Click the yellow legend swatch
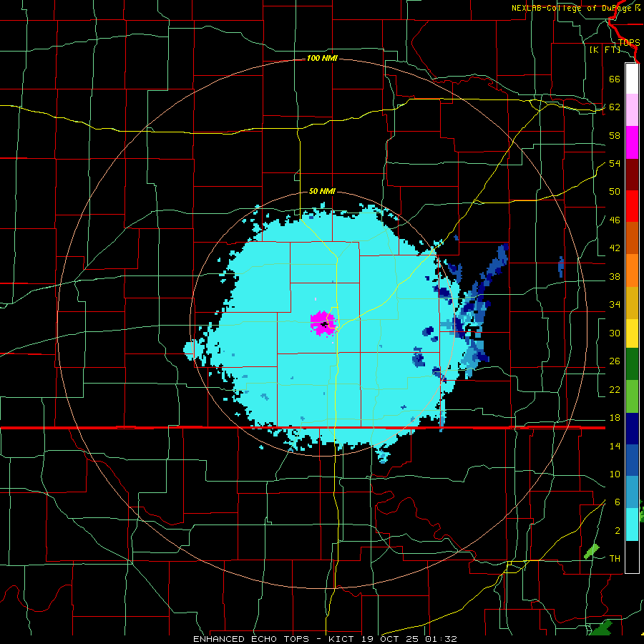This screenshot has height=644, width=644. [x=632, y=333]
